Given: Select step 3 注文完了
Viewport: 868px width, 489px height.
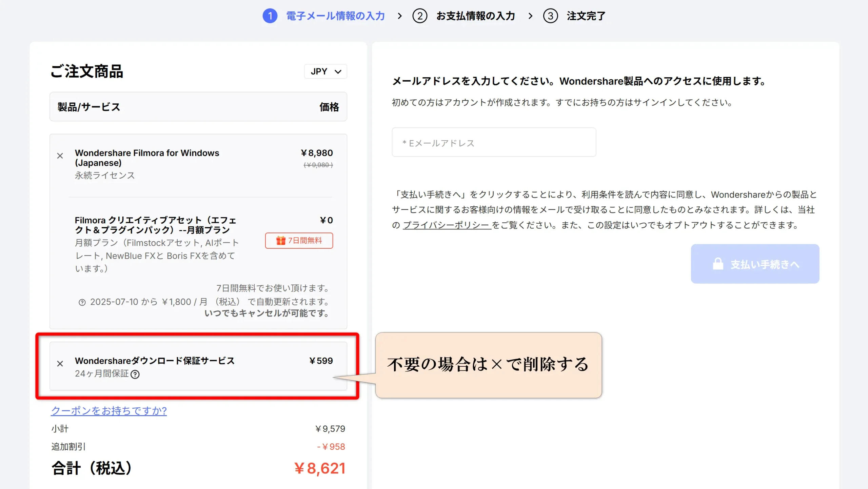Looking at the screenshot, I should pos(574,16).
